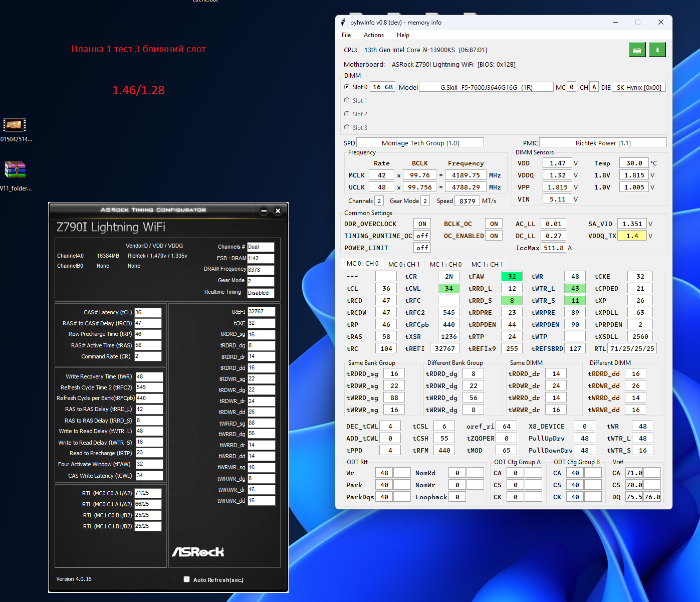Image resolution: width=700 pixels, height=602 pixels.
Task: Click the IccMax field showing 511.8
Action: pyautogui.click(x=554, y=248)
